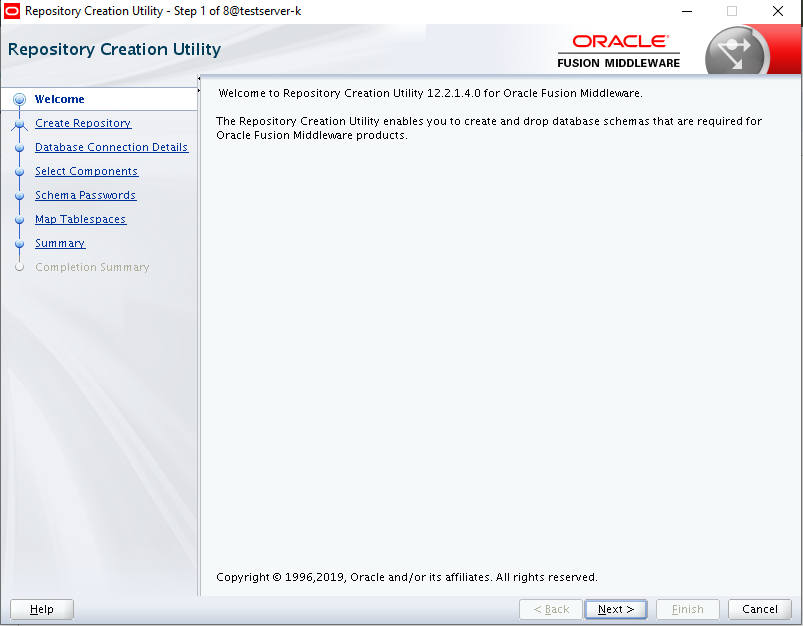The height and width of the screenshot is (626, 803).
Task: Click the Oracle Fusion Middleware logo
Action: (x=619, y=51)
